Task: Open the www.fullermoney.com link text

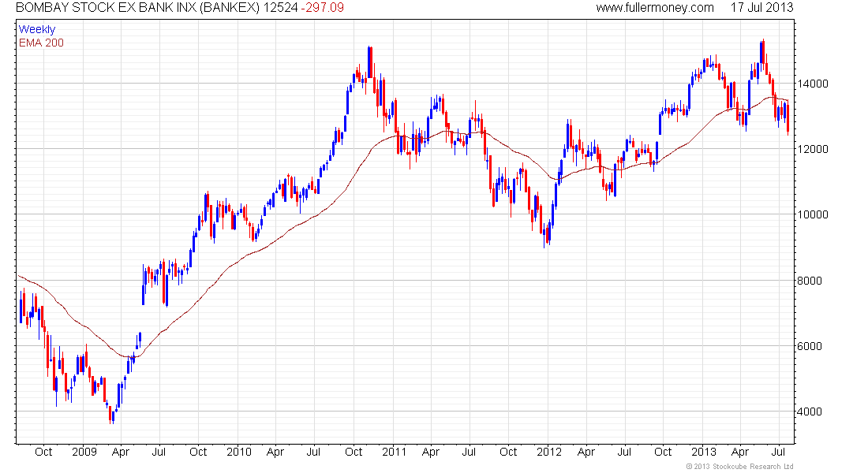Action: coord(655,8)
